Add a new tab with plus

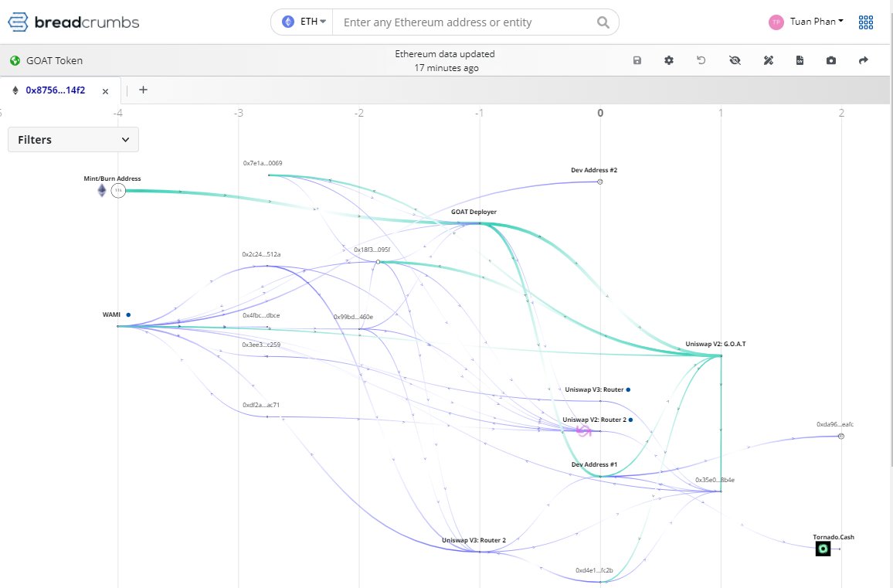[143, 90]
